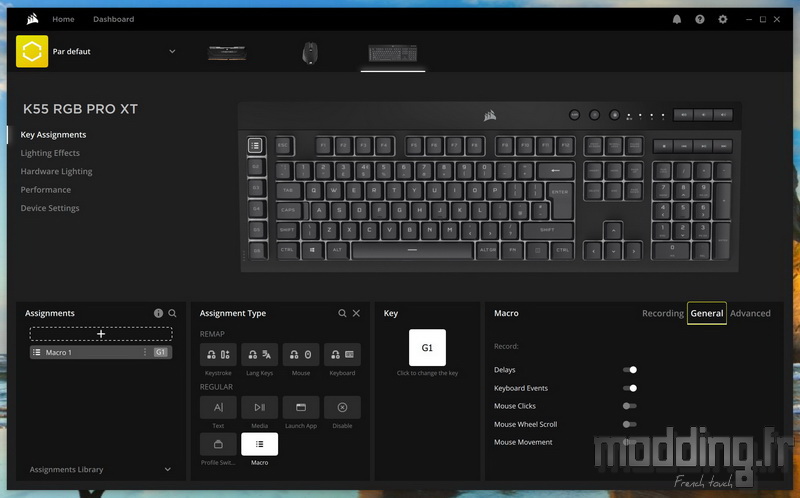Open the Dashboard menu
Viewport: 800px width, 498px height.
tap(113, 19)
